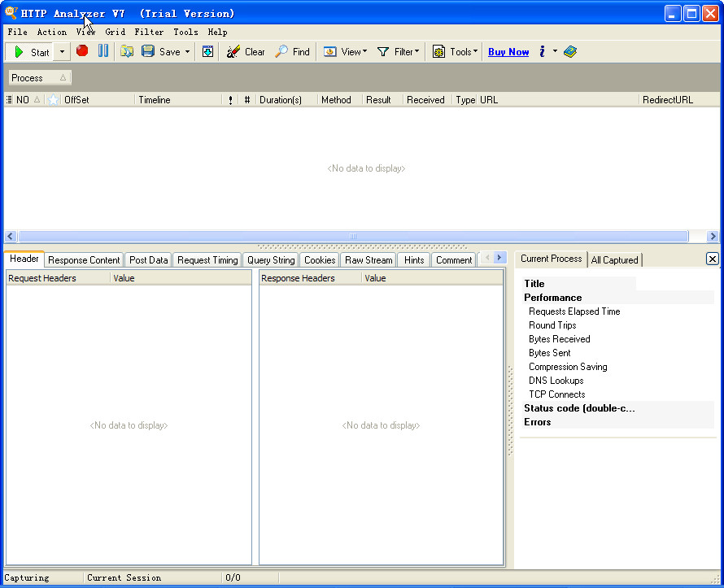Sort by the OffSet column header

point(98,100)
